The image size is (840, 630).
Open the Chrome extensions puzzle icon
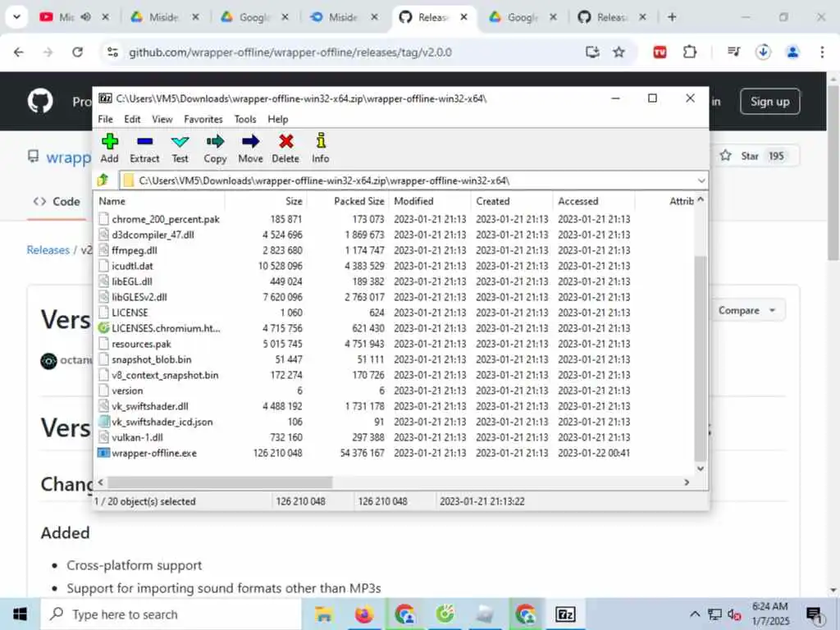click(690, 52)
